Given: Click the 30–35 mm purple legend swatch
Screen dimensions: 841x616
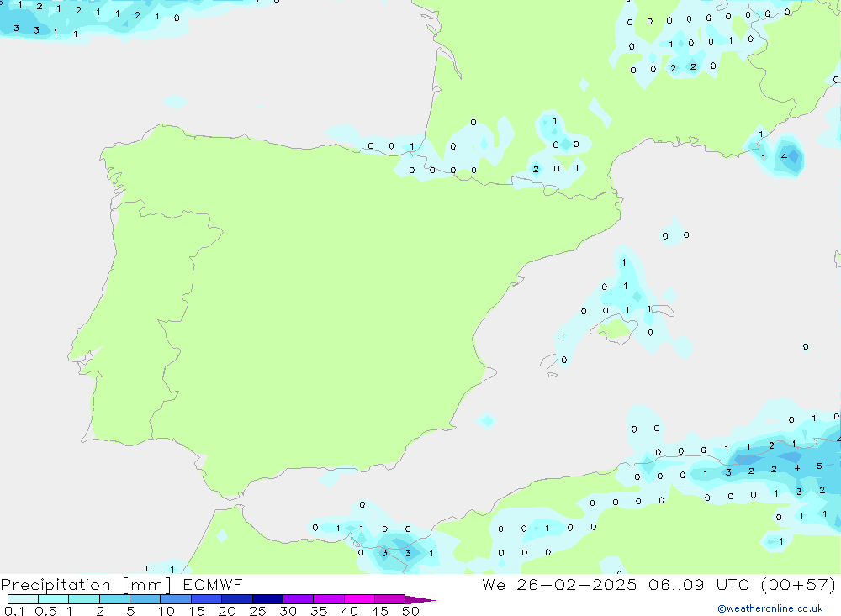Looking at the screenshot, I should 298,599.
